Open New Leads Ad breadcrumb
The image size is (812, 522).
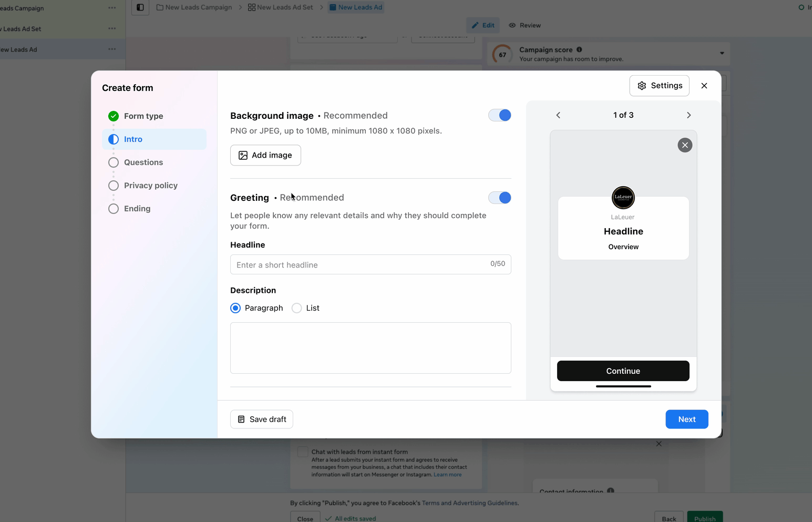356,7
